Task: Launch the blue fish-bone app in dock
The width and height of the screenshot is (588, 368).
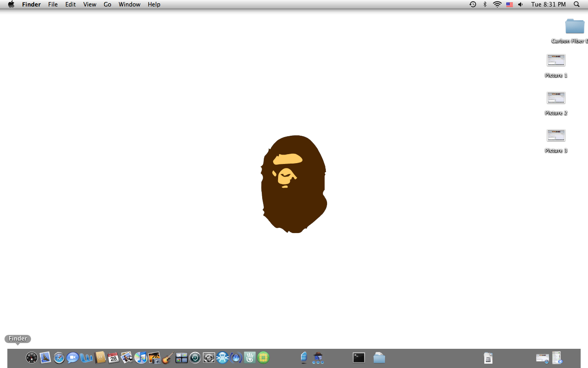Action: (x=223, y=358)
